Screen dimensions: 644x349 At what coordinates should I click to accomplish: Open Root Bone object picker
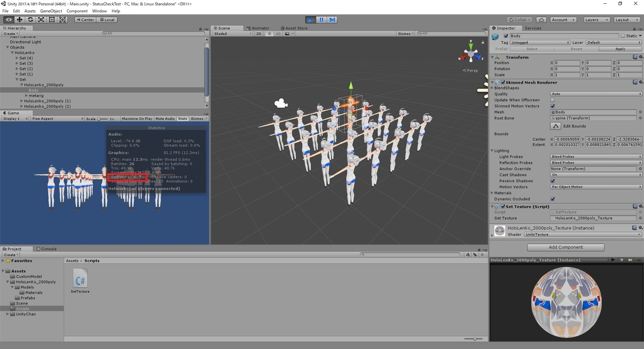[640, 118]
